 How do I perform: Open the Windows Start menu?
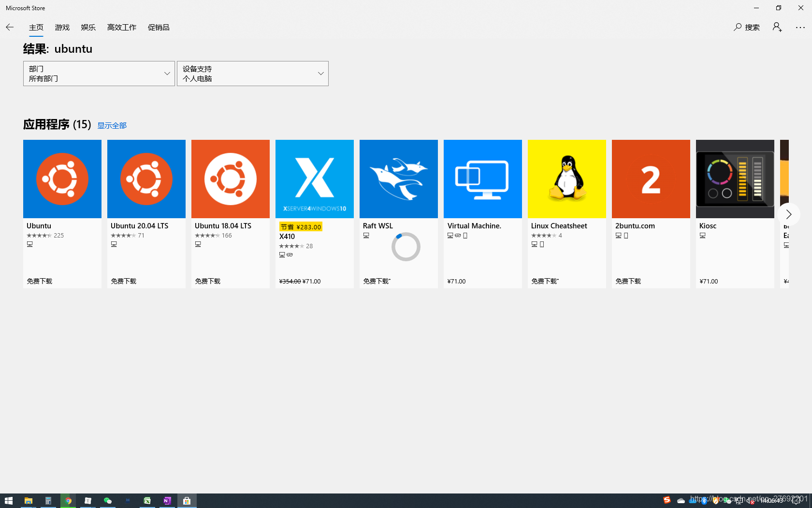point(9,501)
